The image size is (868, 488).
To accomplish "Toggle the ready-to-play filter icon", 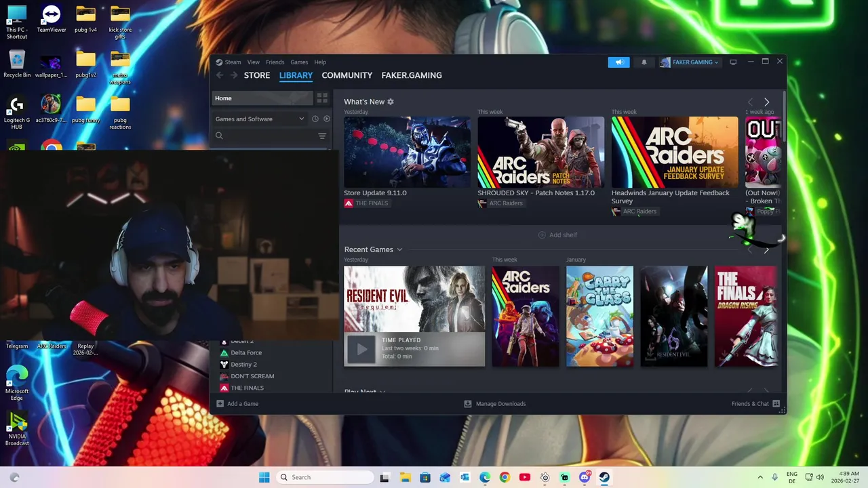I will [326, 119].
